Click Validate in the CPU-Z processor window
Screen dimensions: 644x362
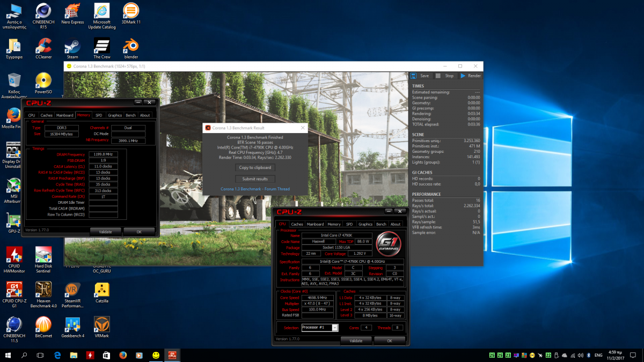pyautogui.click(x=356, y=341)
